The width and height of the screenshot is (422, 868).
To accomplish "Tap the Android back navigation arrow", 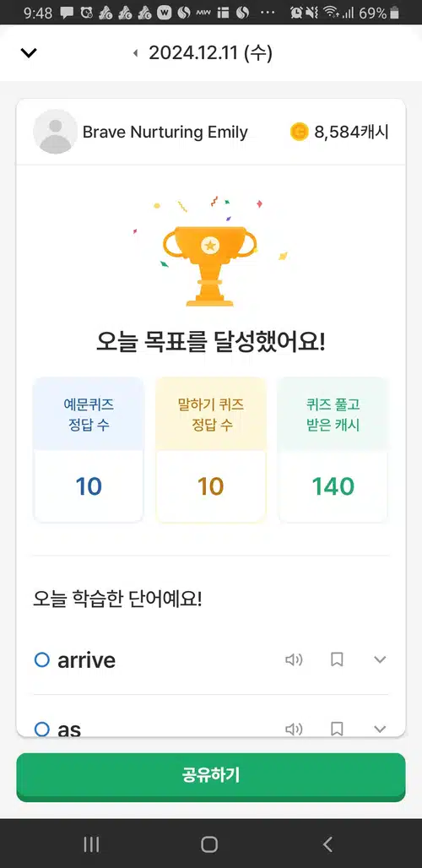I will 327,844.
